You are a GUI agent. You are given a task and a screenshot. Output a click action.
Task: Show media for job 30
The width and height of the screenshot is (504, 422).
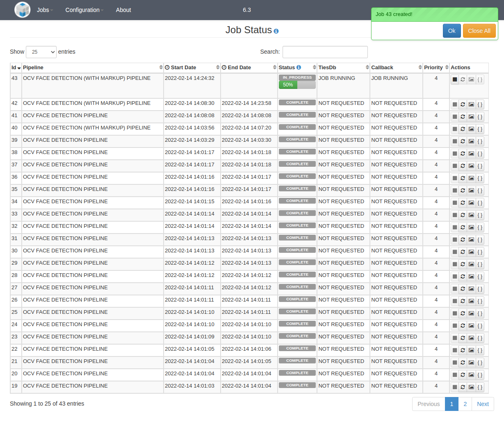(471, 252)
